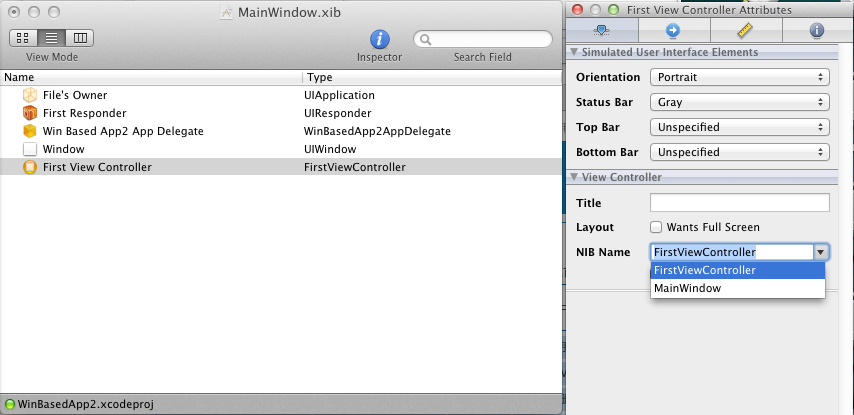Viewport: 854px width, 415px height.
Task: Click the search magnifier icon
Action: (x=426, y=40)
